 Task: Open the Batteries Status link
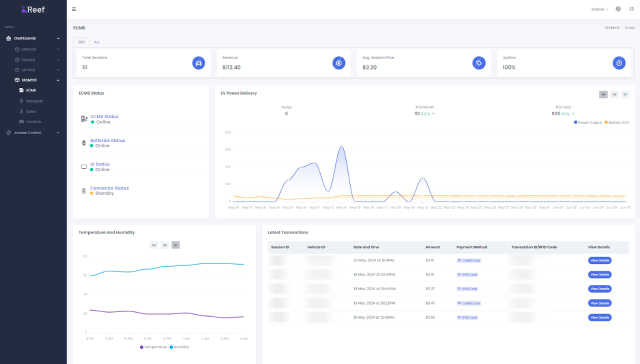tap(107, 140)
